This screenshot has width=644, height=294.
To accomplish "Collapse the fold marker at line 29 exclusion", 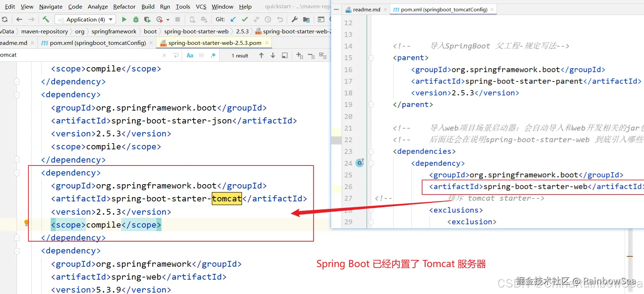I will point(371,222).
